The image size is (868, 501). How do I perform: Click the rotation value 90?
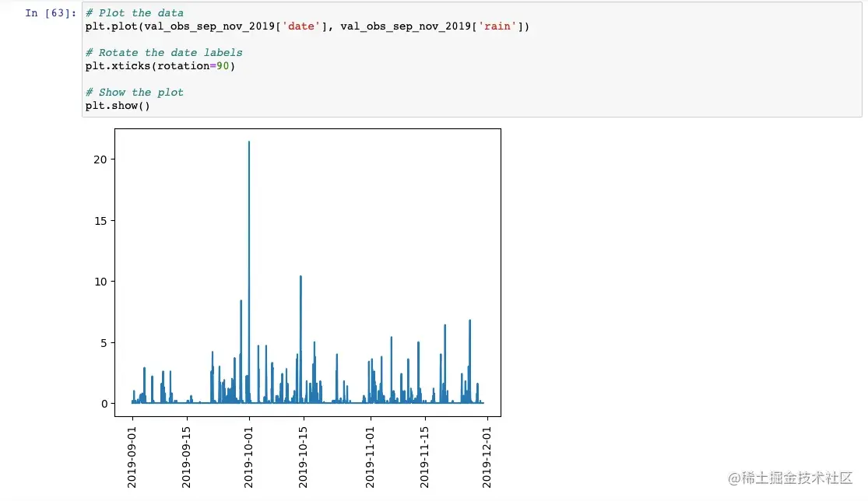pos(223,66)
